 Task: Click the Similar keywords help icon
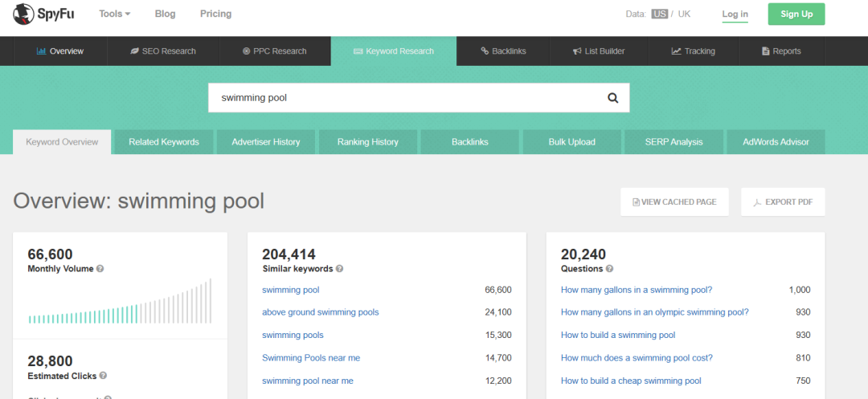pyautogui.click(x=339, y=269)
